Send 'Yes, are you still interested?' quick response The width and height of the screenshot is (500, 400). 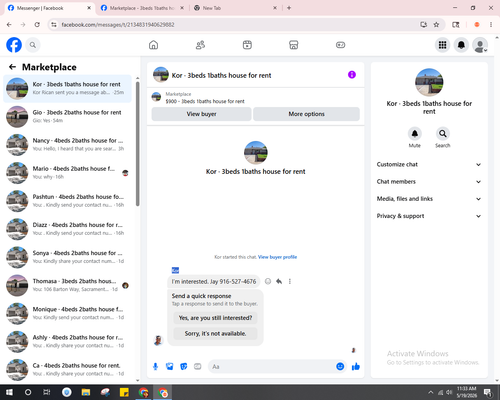point(215,318)
